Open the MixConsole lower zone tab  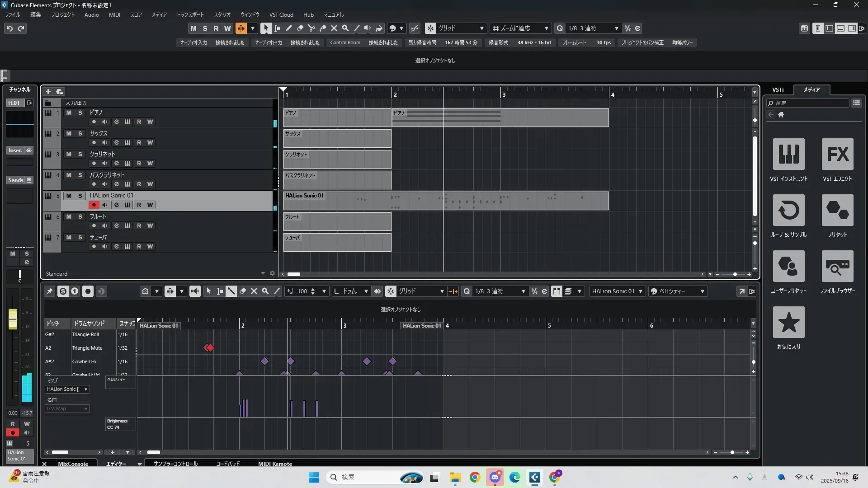point(73,464)
